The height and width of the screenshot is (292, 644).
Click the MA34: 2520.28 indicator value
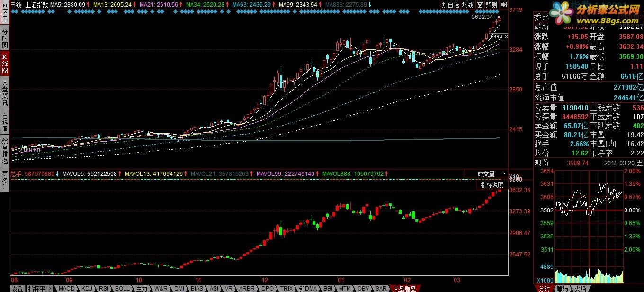coord(205,4)
